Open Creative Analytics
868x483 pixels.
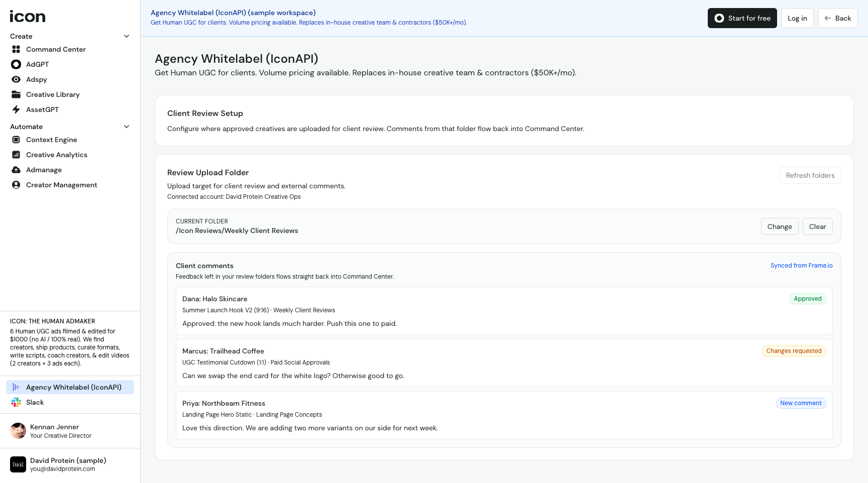[70, 155]
